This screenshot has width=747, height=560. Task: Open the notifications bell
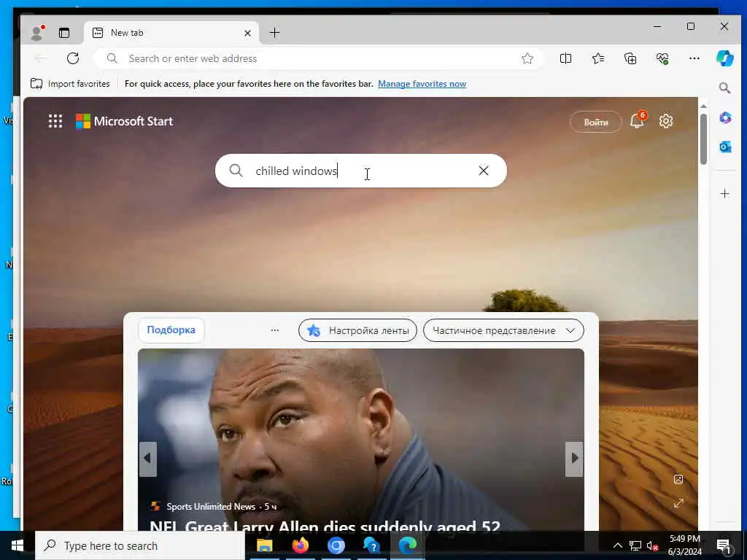click(x=637, y=121)
